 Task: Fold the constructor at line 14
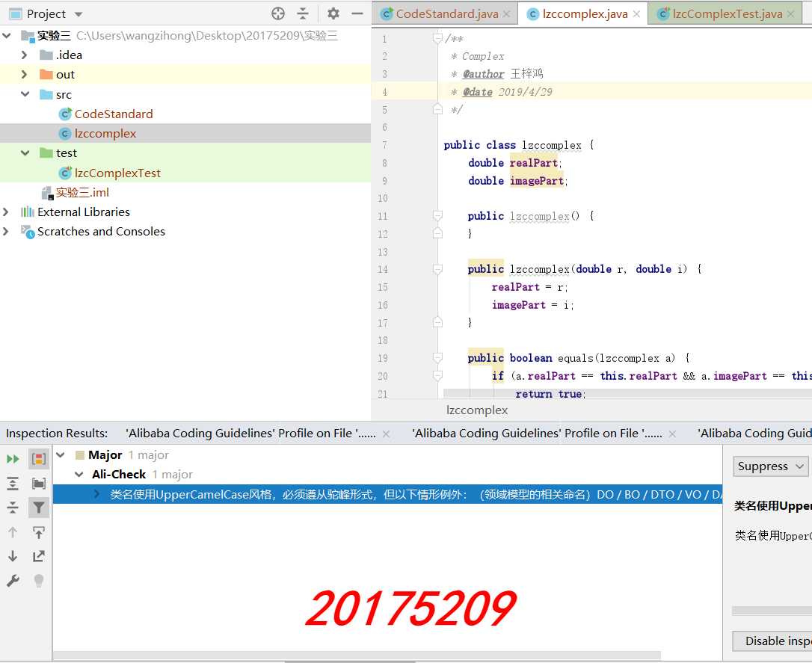tap(437, 269)
